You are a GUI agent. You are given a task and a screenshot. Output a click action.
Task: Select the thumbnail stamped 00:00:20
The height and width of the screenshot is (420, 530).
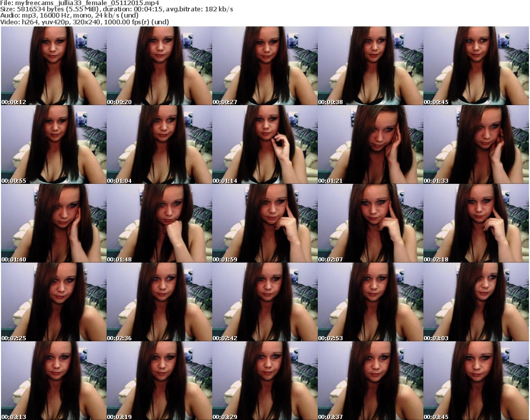pos(159,66)
